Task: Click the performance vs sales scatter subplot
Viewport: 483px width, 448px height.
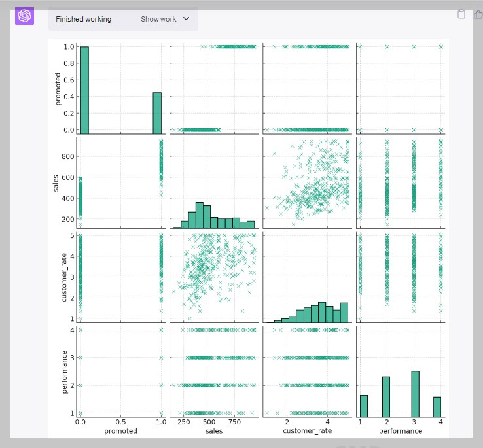Action: pyautogui.click(x=214, y=371)
